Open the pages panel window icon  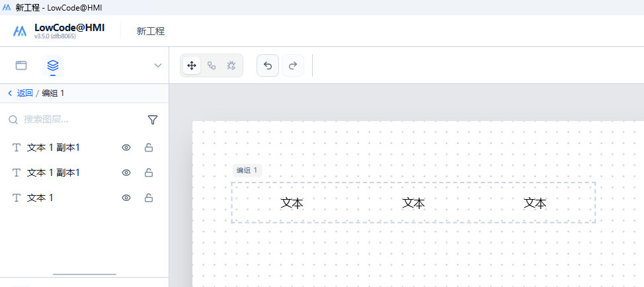(x=21, y=65)
